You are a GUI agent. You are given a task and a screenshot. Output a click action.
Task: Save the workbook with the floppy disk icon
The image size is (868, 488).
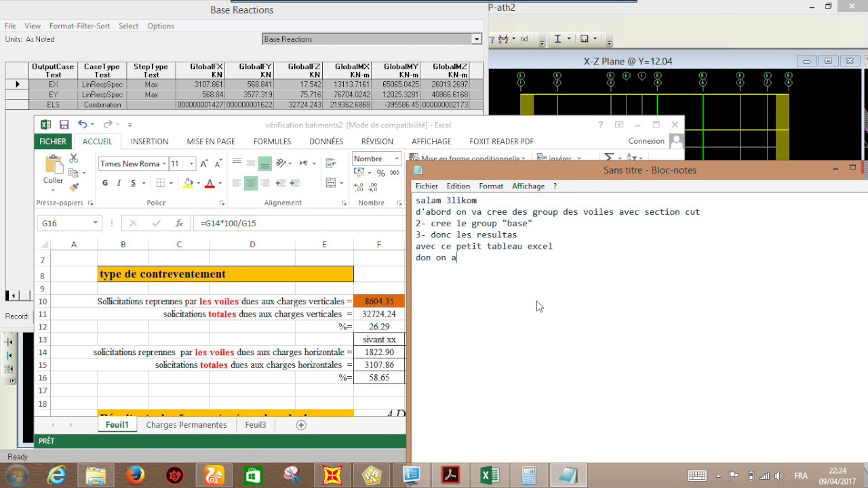tap(64, 125)
